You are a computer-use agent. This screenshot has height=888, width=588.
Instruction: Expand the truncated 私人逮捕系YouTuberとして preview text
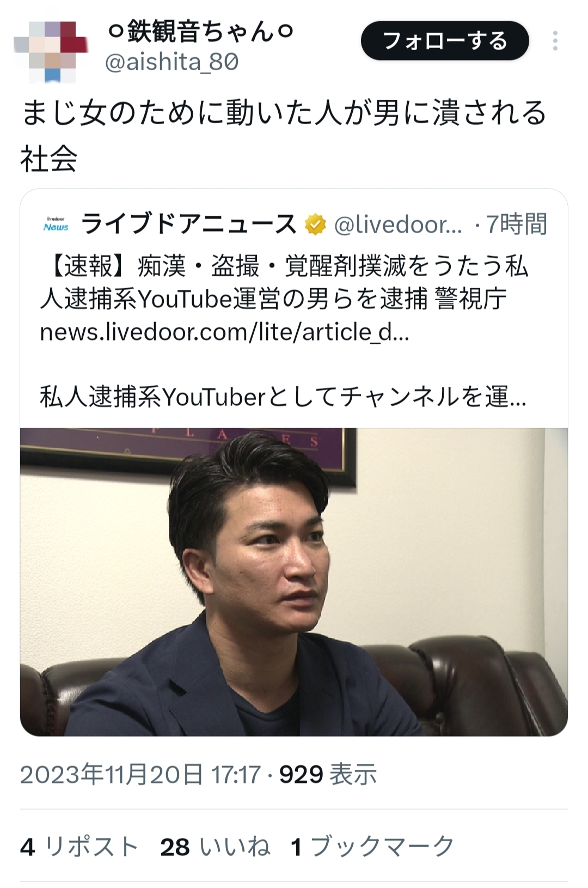(x=283, y=397)
